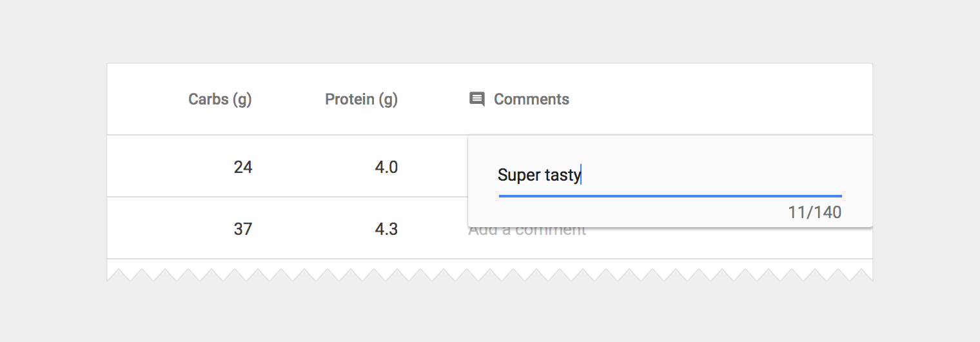Place cursor at end of "tasty" text
The height and width of the screenshot is (342, 980).
click(580, 175)
